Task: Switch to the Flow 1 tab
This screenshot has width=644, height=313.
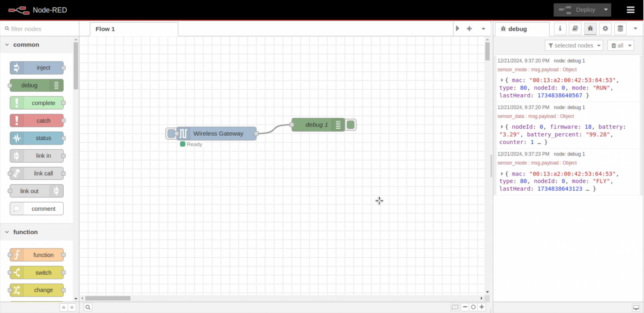Action: pyautogui.click(x=105, y=29)
